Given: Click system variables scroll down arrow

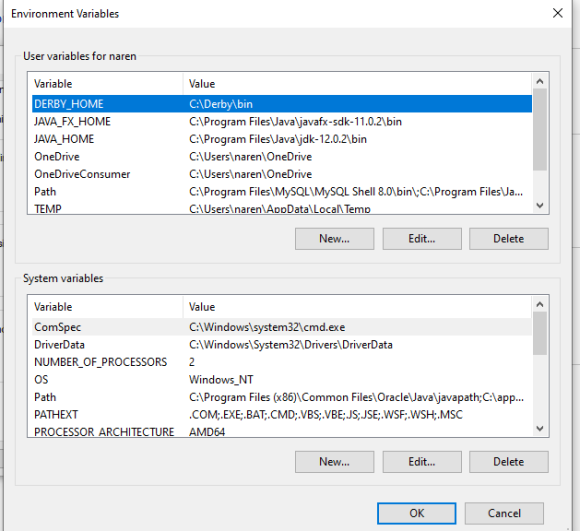Looking at the screenshot, I should pyautogui.click(x=540, y=429).
